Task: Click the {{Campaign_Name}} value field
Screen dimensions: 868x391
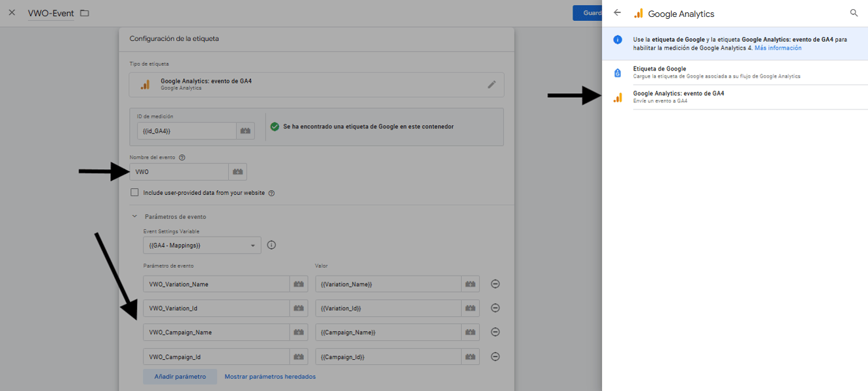Action: [x=389, y=332]
